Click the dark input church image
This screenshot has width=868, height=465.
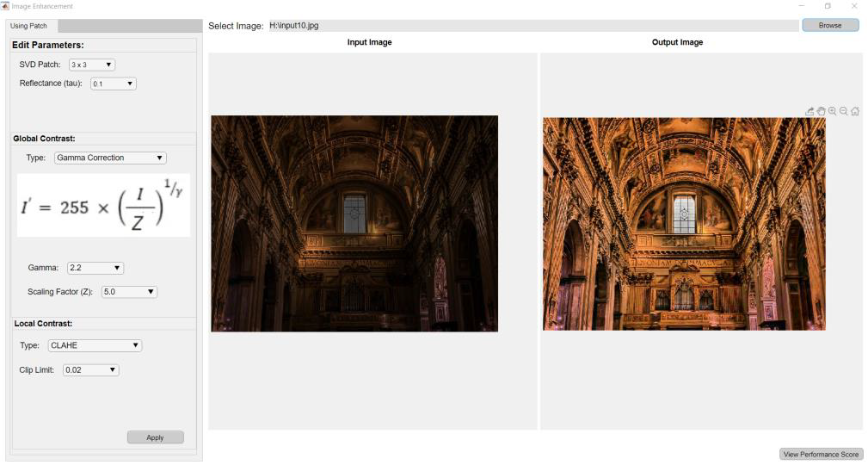point(354,223)
